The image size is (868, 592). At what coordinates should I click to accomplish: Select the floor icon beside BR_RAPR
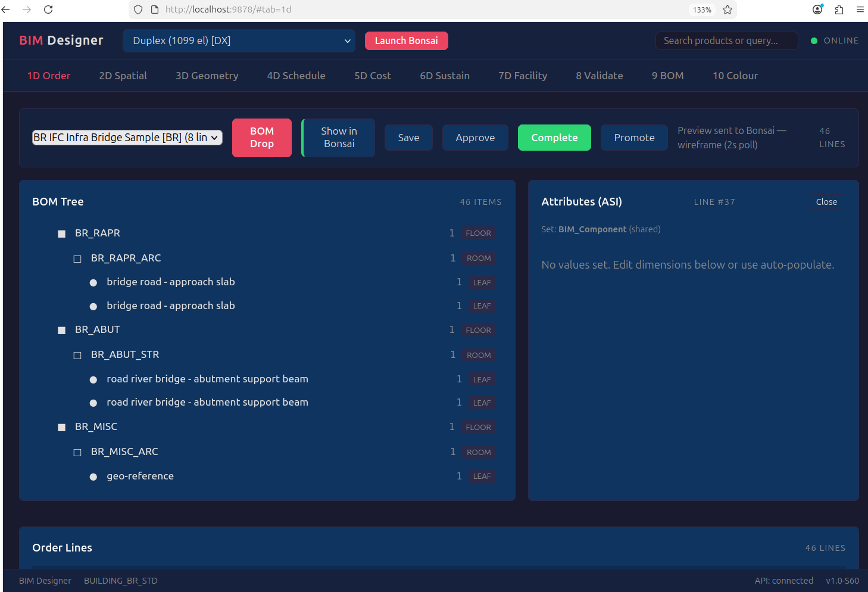[x=61, y=233]
